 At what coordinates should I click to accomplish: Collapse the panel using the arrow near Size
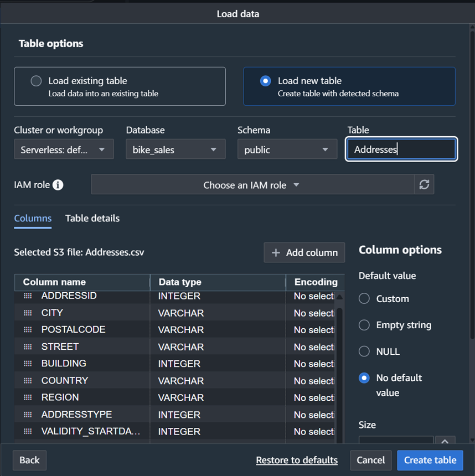[445, 441]
